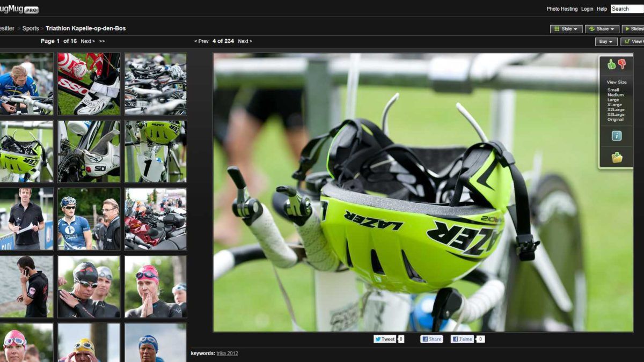The height and width of the screenshot is (362, 644).
Task: Go to the previous photo with < Prev
Action: [x=201, y=41]
